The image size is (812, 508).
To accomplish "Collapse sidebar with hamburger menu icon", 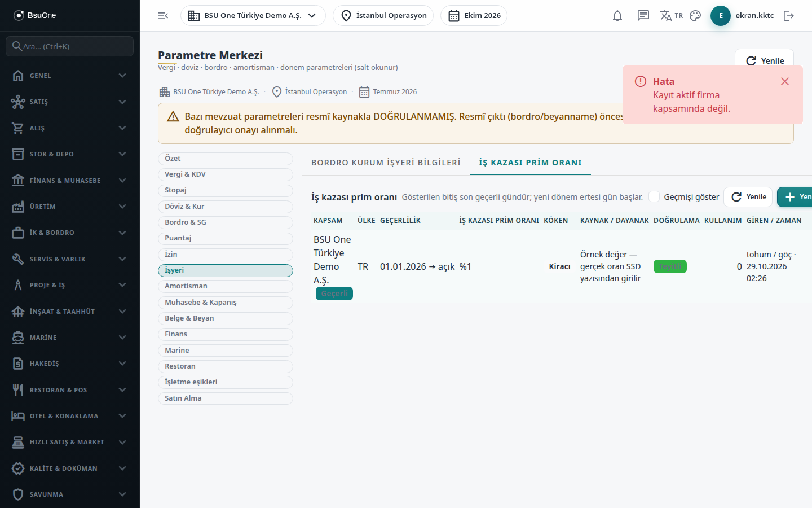I will (x=163, y=16).
